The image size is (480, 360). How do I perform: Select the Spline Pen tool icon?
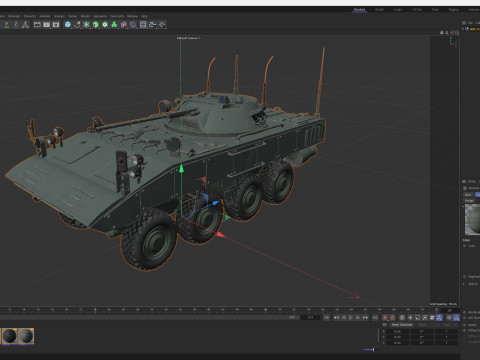pyautogui.click(x=77, y=25)
